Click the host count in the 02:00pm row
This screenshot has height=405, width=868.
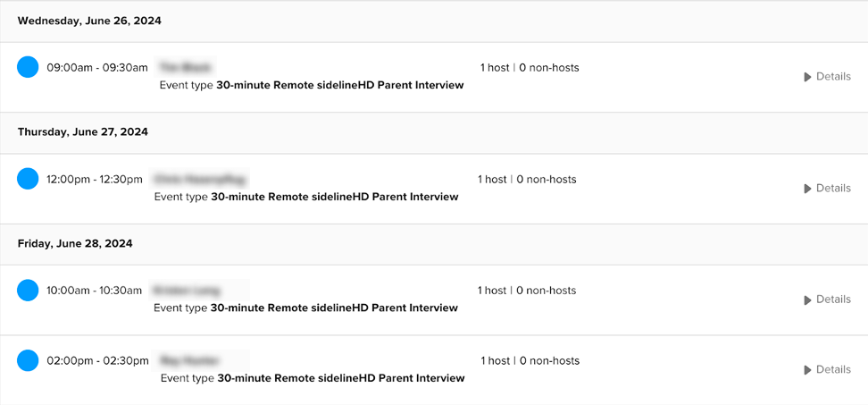click(495, 361)
